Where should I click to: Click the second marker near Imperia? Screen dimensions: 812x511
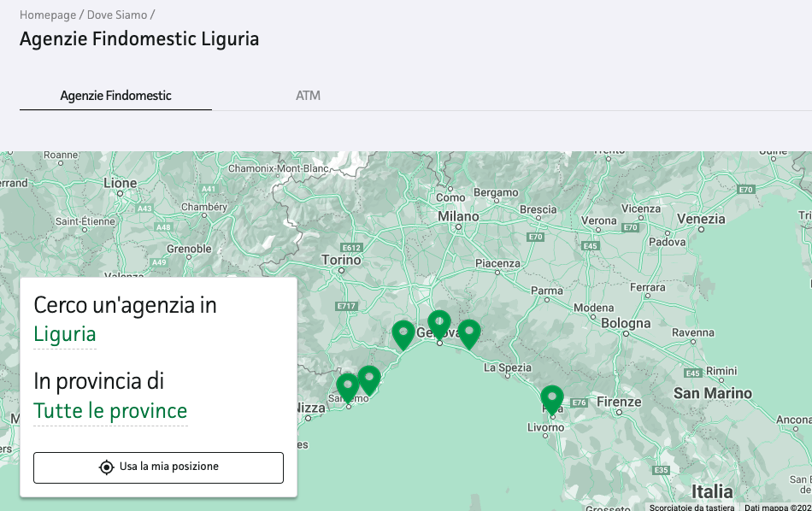pyautogui.click(x=368, y=376)
